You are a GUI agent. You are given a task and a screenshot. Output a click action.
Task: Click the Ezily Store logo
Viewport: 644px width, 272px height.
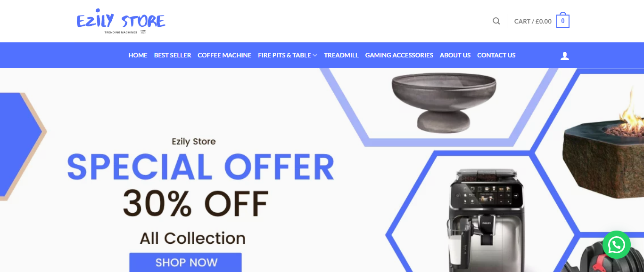pos(121,21)
